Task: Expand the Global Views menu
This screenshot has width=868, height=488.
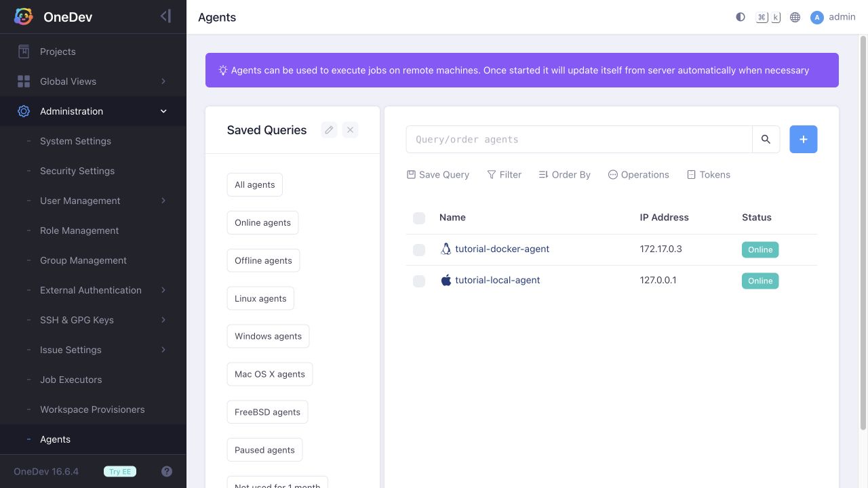Action: [x=163, y=81]
